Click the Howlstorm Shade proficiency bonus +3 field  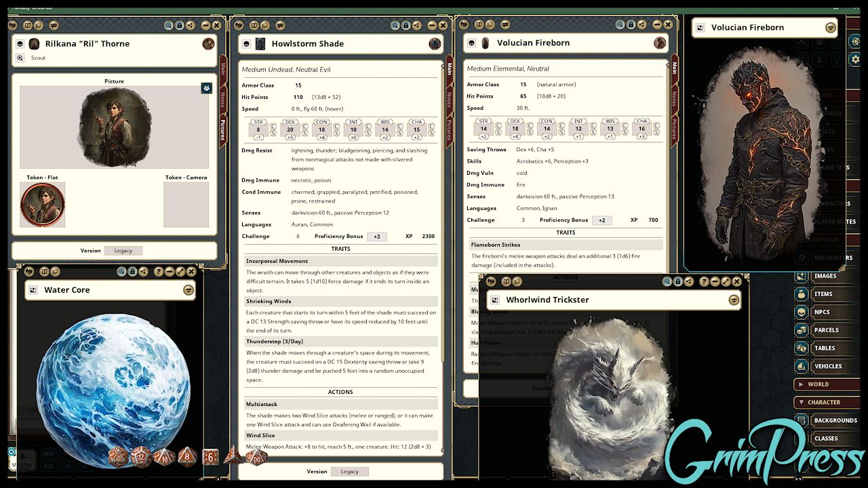click(377, 237)
